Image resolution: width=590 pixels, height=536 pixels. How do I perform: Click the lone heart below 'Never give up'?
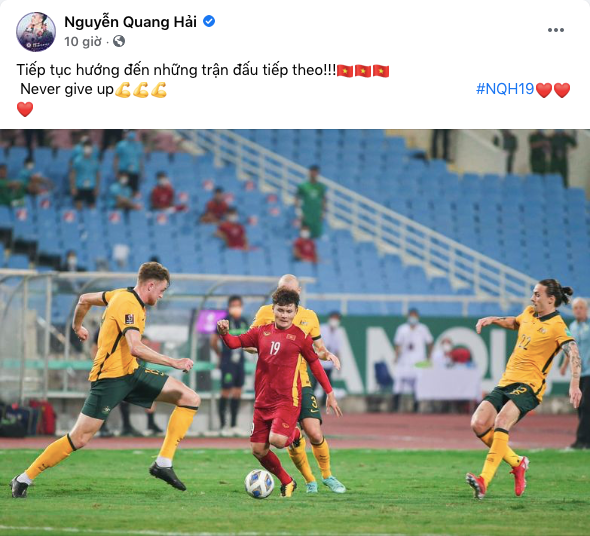(25, 110)
